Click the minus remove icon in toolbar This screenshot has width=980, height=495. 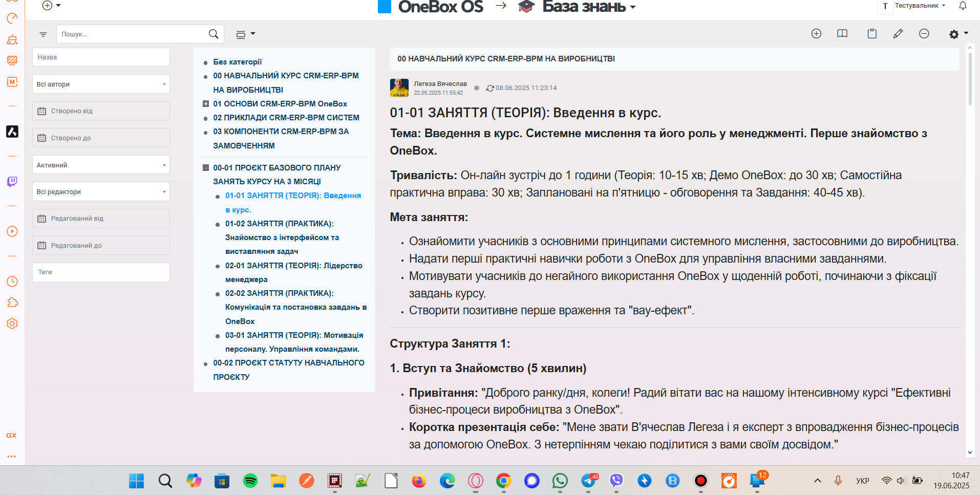click(x=924, y=34)
